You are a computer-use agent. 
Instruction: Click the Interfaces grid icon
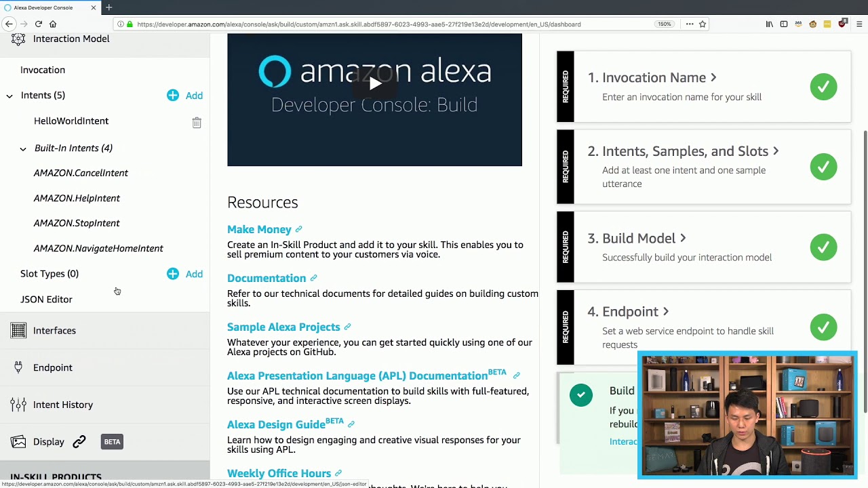pos(18,331)
